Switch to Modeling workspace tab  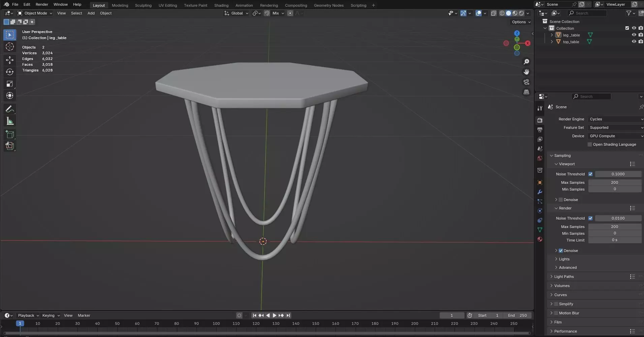(120, 5)
